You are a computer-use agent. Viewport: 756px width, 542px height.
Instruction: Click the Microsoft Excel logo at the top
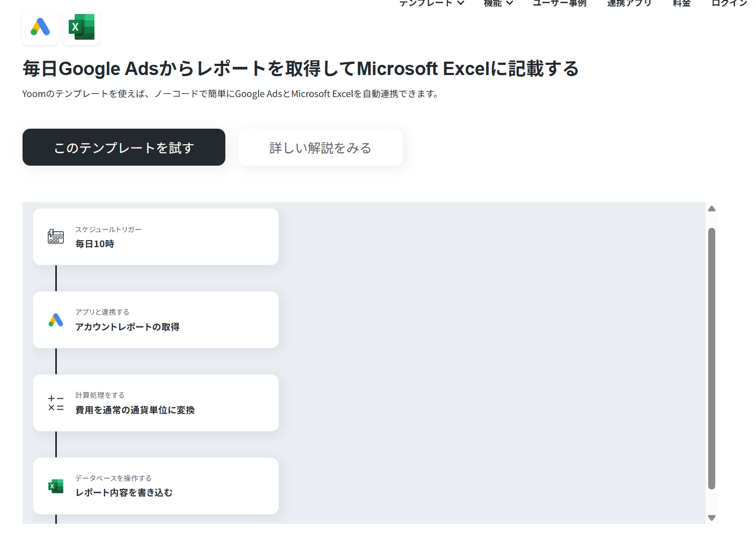(x=82, y=27)
